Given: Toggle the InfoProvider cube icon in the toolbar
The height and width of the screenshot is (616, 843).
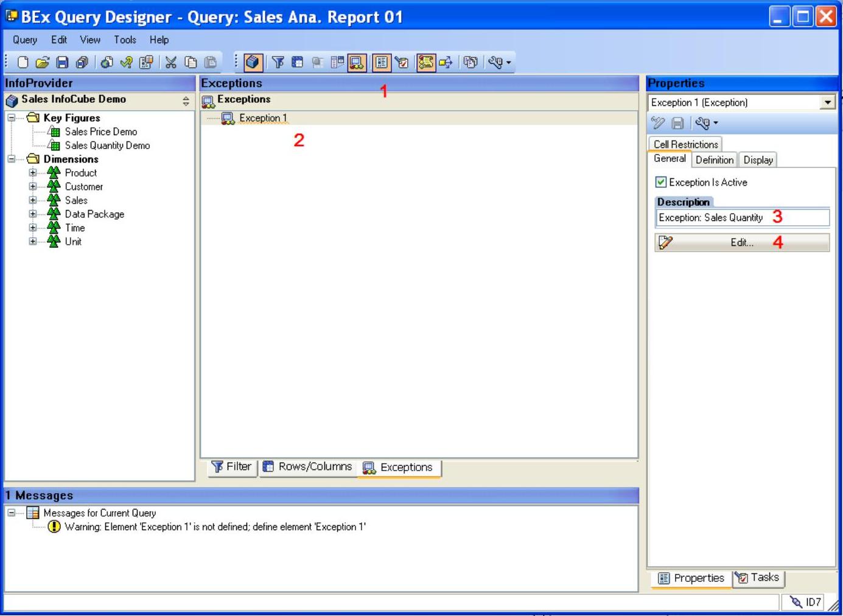Looking at the screenshot, I should (x=253, y=62).
